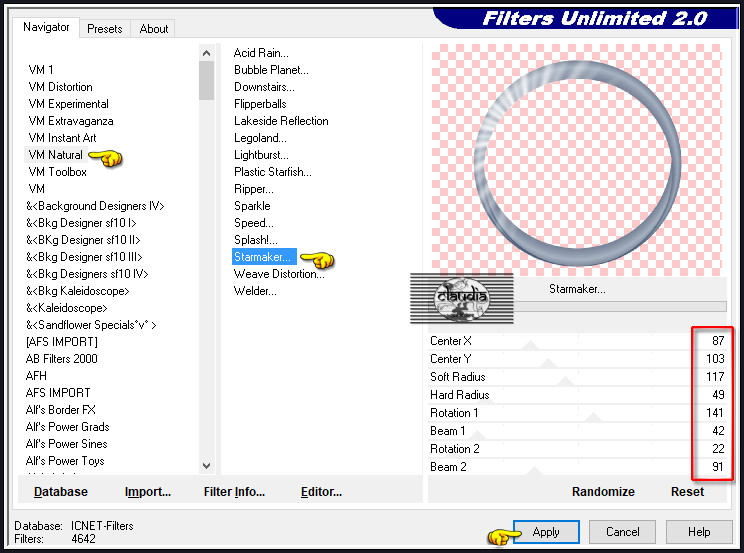Select the Navigator tab

[46, 27]
